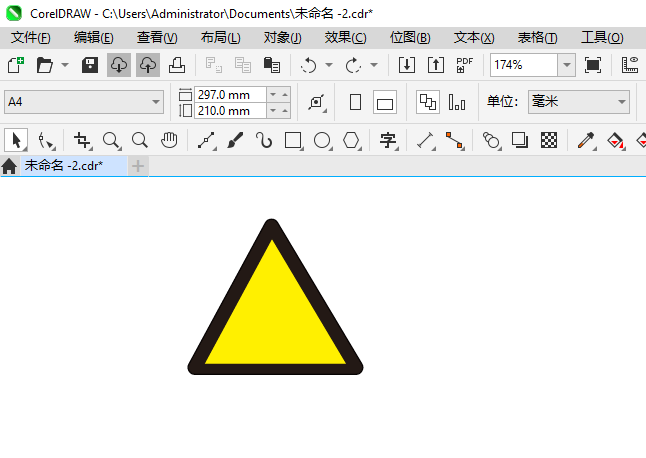Open the zoom level dropdown arrow
646x458 pixels.
click(x=566, y=65)
